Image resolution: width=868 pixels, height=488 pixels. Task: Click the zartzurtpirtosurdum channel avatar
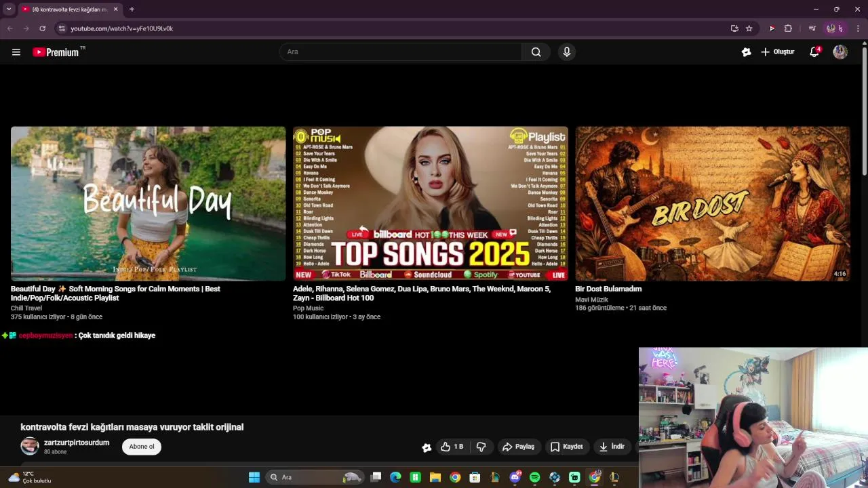click(x=29, y=446)
